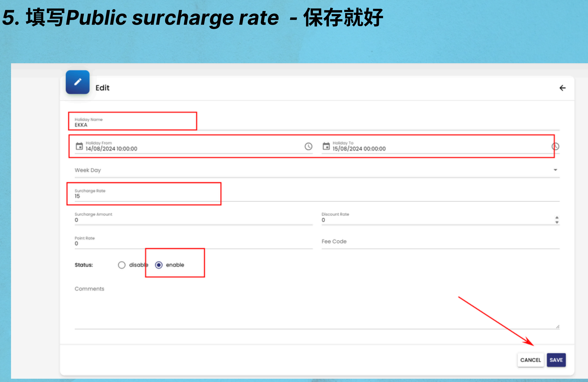
Task: Click the back arrow icon
Action: (x=562, y=88)
